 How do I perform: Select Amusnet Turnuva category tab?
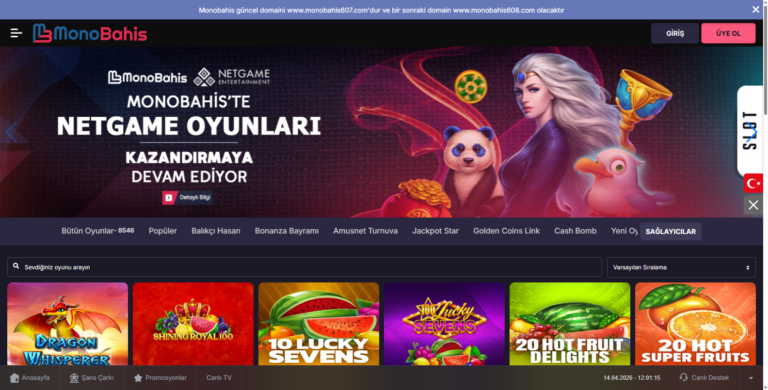click(365, 231)
